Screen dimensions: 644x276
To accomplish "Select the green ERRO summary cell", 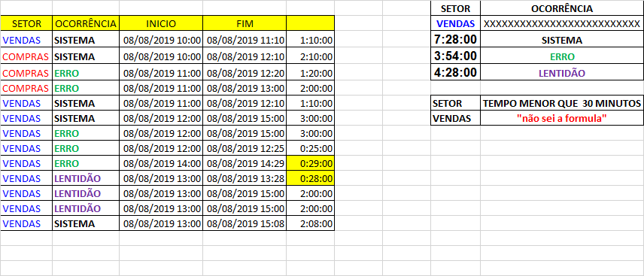I will coord(562,56).
